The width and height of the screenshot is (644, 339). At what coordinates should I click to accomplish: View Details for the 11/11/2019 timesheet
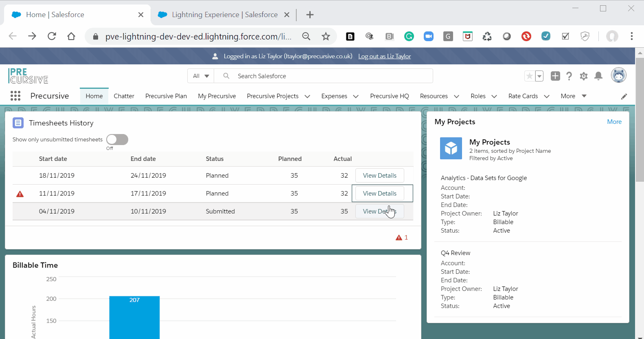coord(380,194)
